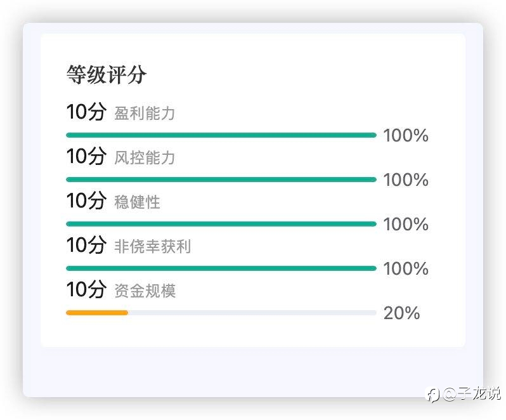Click the 100% value for 稳健性

point(406,224)
